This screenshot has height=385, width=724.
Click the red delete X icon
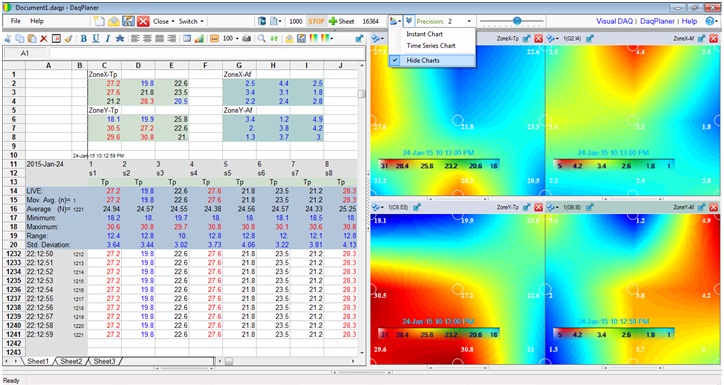[x=44, y=39]
